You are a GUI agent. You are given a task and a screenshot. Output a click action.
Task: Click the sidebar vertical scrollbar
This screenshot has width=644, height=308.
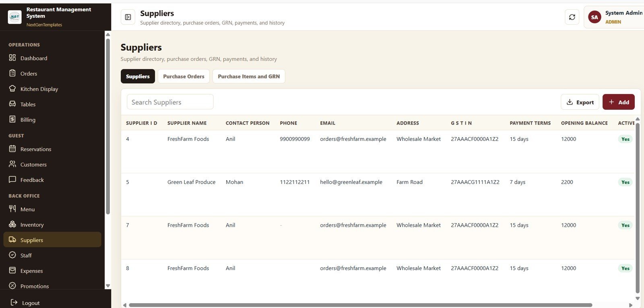tap(108, 126)
